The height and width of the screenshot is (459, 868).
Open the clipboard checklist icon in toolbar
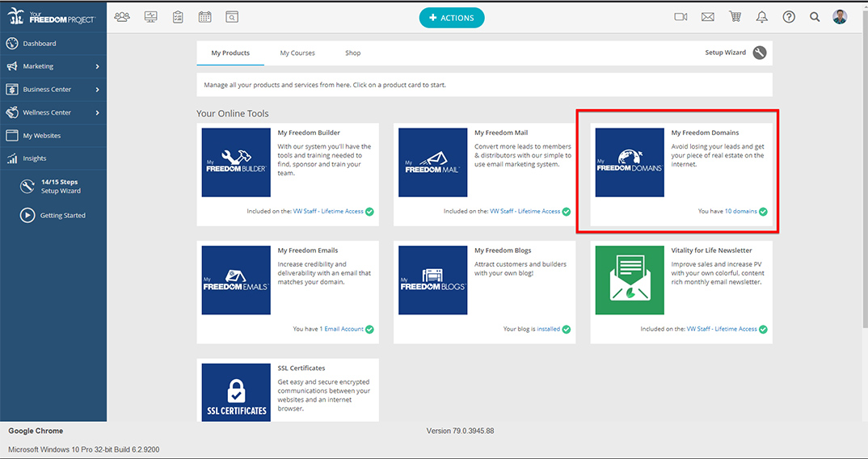[178, 17]
